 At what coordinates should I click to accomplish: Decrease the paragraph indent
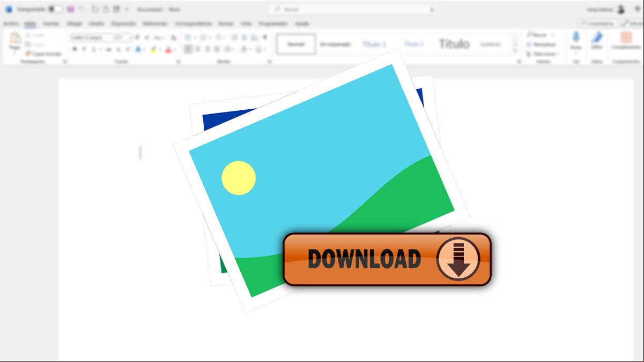click(x=234, y=37)
